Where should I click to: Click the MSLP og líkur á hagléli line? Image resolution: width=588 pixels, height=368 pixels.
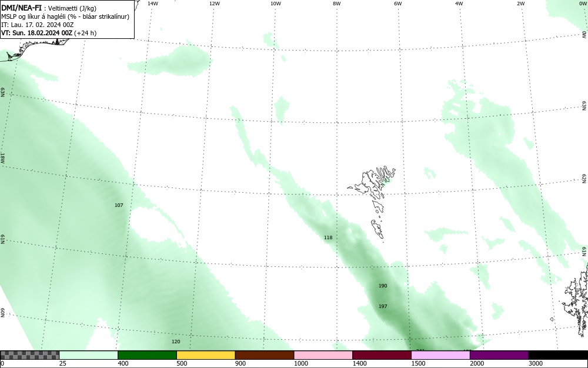65,16
